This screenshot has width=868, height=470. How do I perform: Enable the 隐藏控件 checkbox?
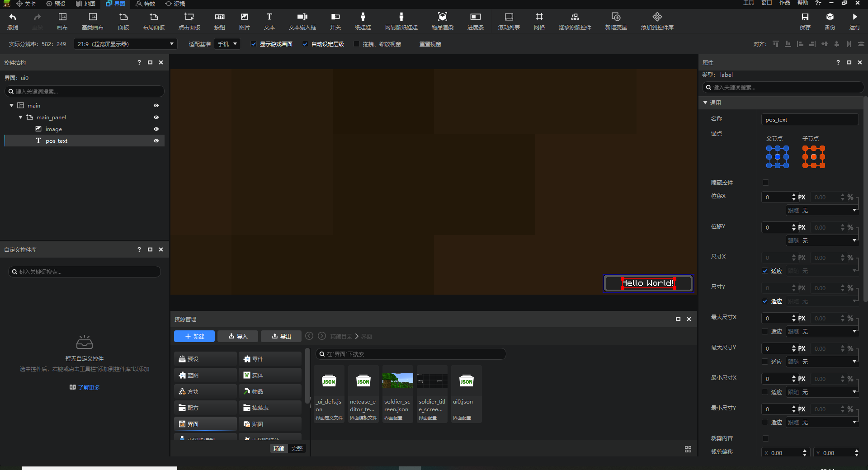point(766,183)
